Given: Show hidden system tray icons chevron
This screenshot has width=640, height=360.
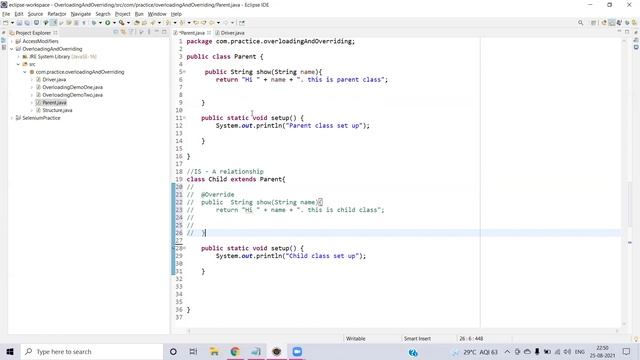Looking at the screenshot, I should [x=507, y=352].
